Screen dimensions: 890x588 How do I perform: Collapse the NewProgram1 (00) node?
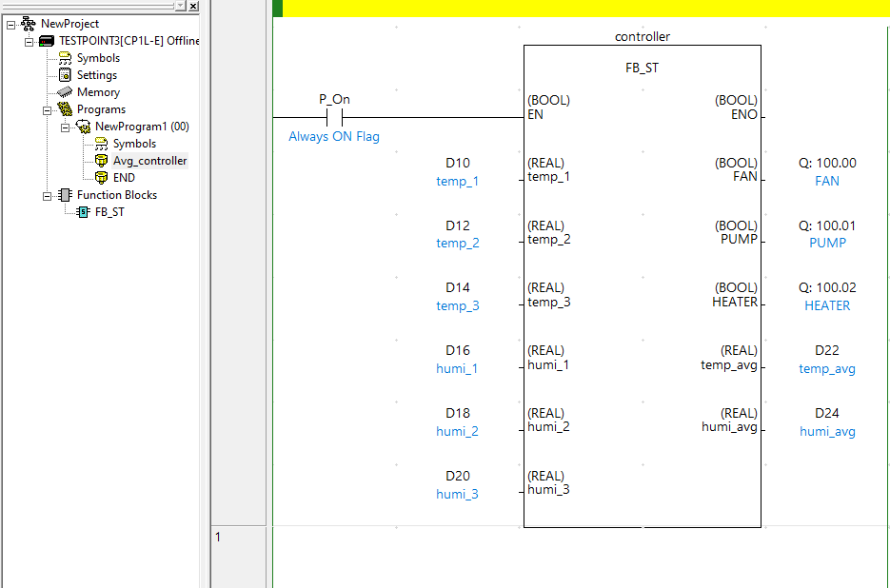[66, 127]
